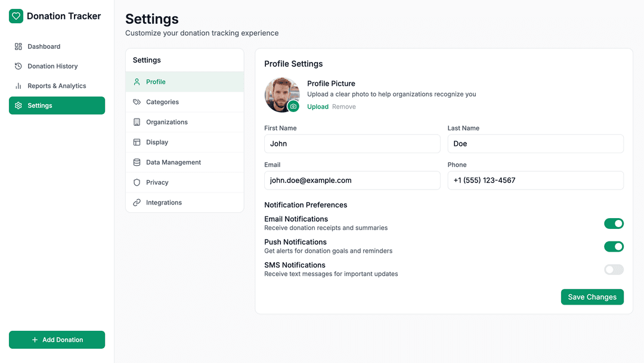The height and width of the screenshot is (363, 644).
Task: Click the Donation History clock icon
Action: pos(18,66)
